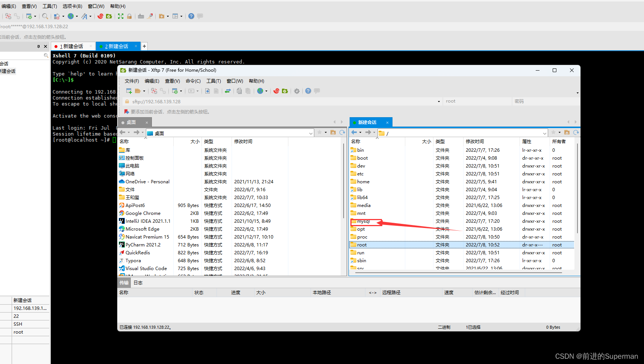The image size is (644, 364).
Task: Click the fullscreen icon in Xshell toolbar
Action: pos(121,16)
